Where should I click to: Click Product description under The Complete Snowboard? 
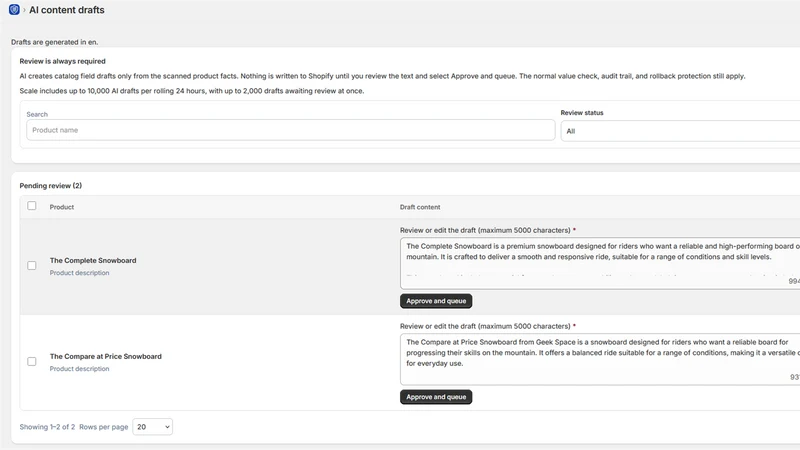(x=79, y=273)
